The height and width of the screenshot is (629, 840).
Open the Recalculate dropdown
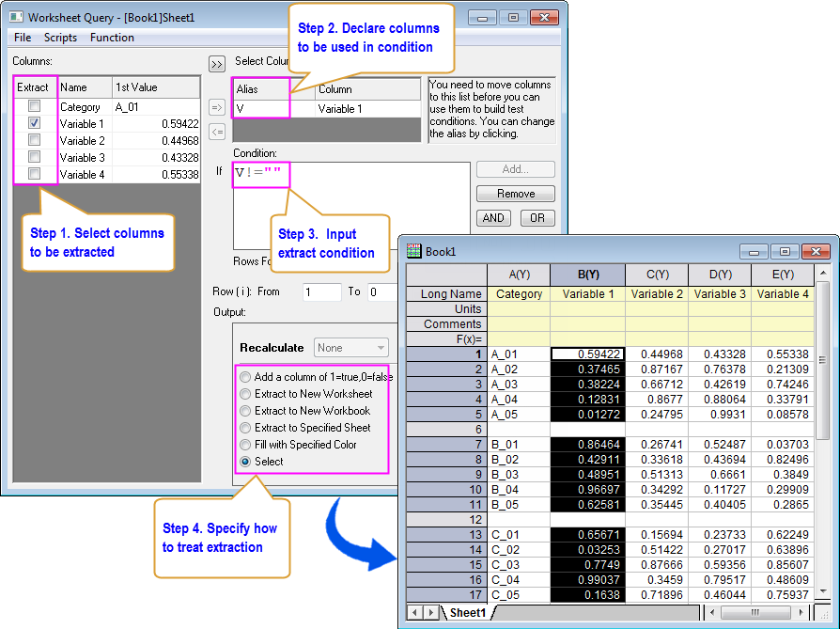tap(351, 348)
